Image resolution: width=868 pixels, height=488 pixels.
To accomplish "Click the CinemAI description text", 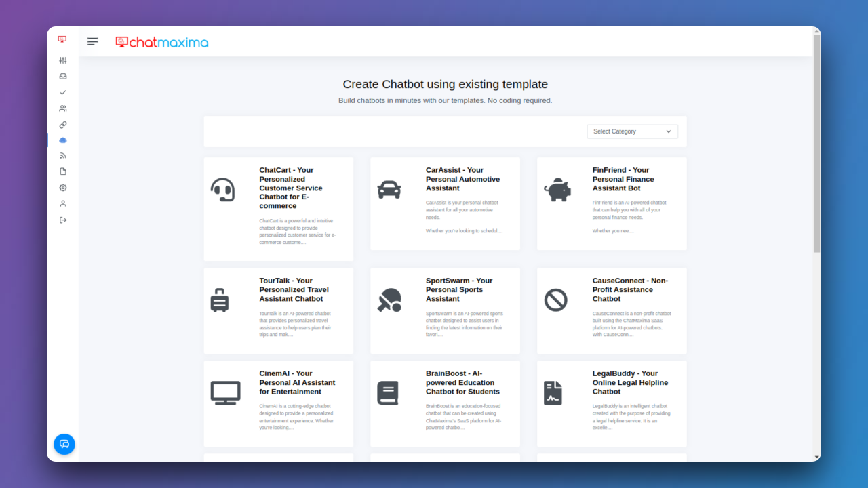I will coord(296,417).
